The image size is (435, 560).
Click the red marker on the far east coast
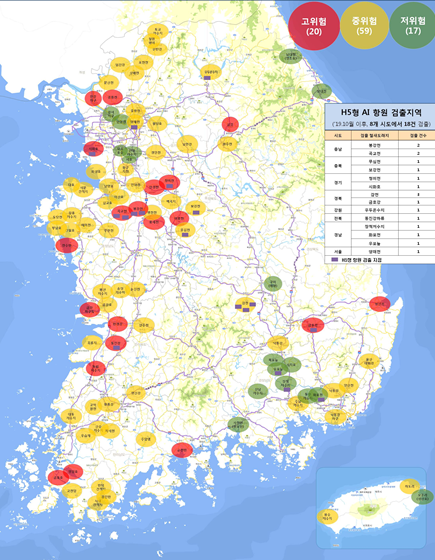pos(380,304)
